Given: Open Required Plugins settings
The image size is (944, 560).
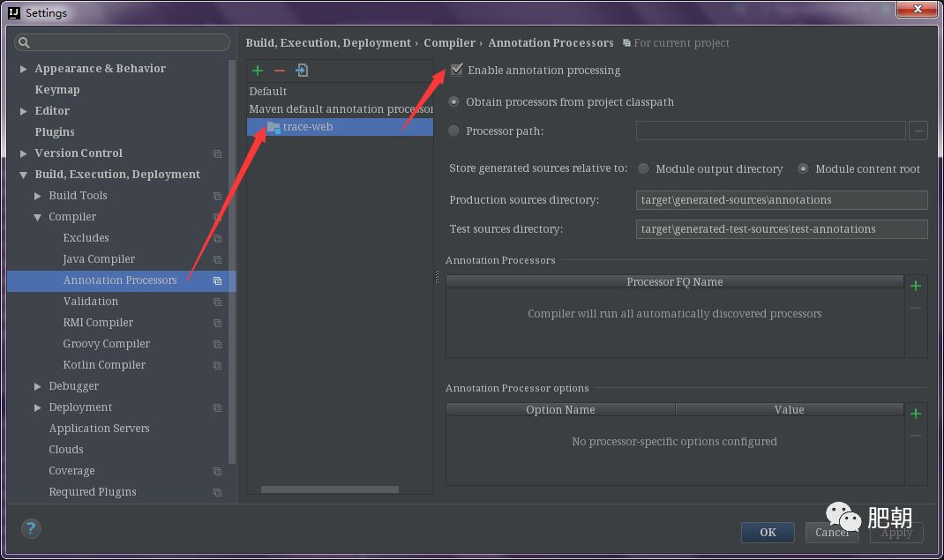Looking at the screenshot, I should (92, 492).
